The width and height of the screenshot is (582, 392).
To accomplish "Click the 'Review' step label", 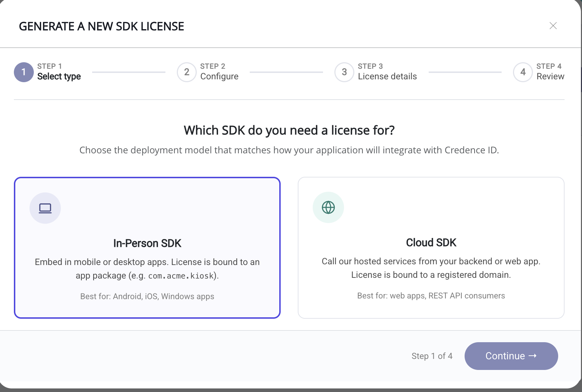I will coord(550,76).
